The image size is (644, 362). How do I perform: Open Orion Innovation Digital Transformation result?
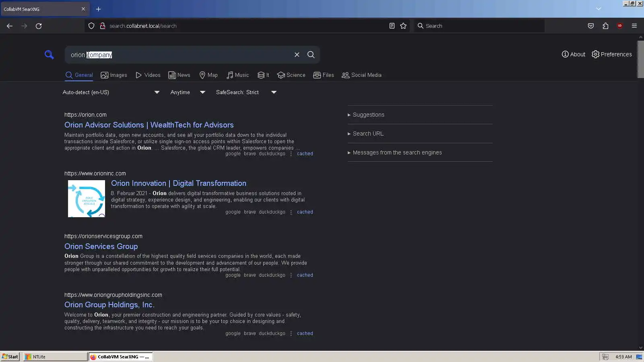coord(179,183)
